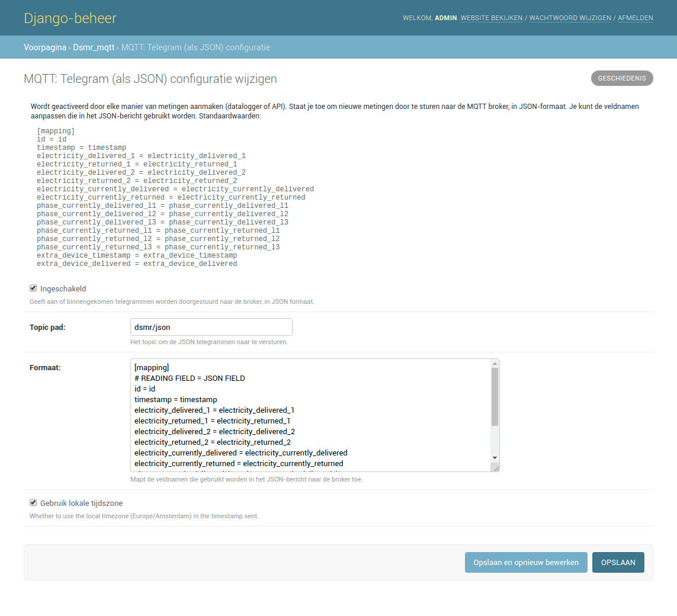The width and height of the screenshot is (677, 616).
Task: Click Afmelden to log out
Action: pyautogui.click(x=635, y=18)
